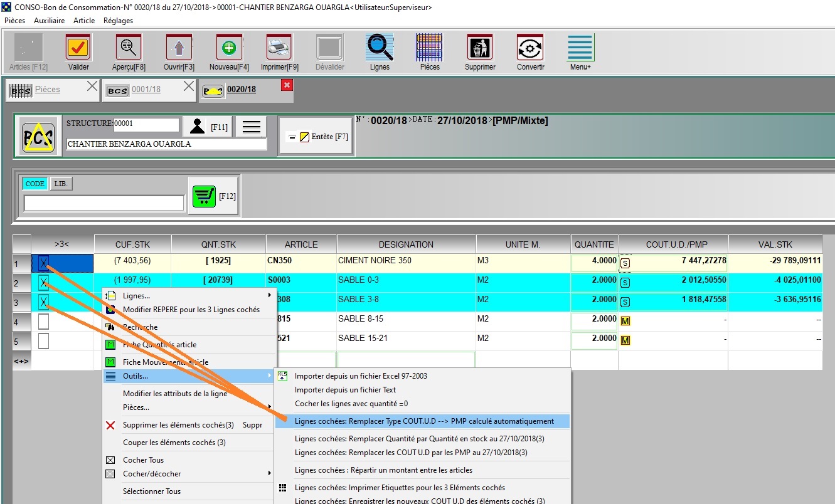Close the 0001/18 tab
Viewport: 835px width, 504px height.
tap(189, 87)
